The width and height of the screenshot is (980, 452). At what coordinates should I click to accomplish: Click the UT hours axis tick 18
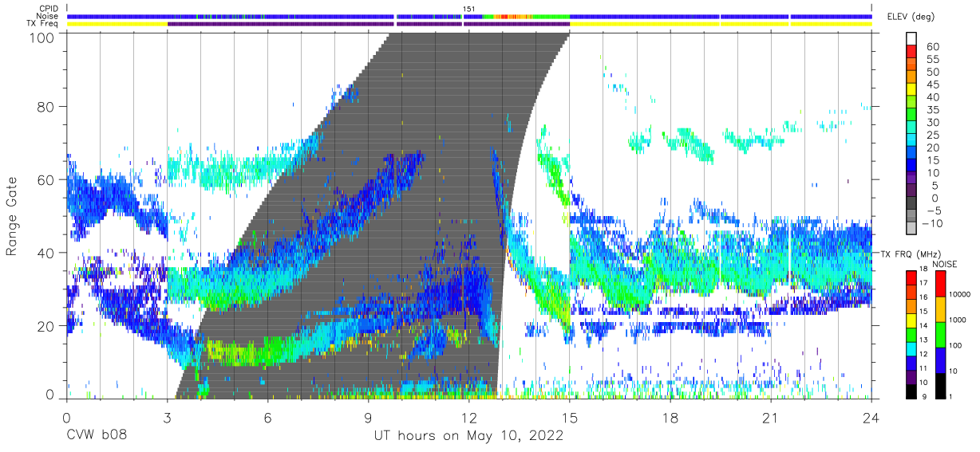[670, 417]
